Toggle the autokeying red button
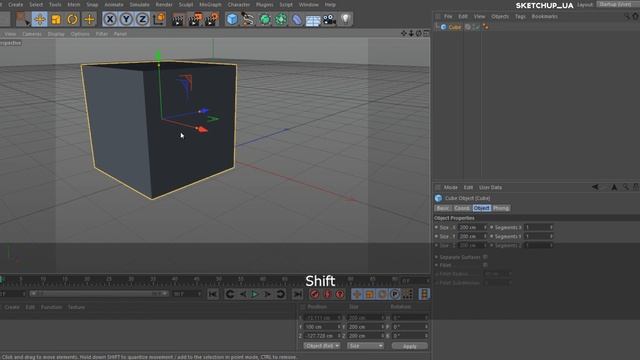 pyautogui.click(x=327, y=294)
